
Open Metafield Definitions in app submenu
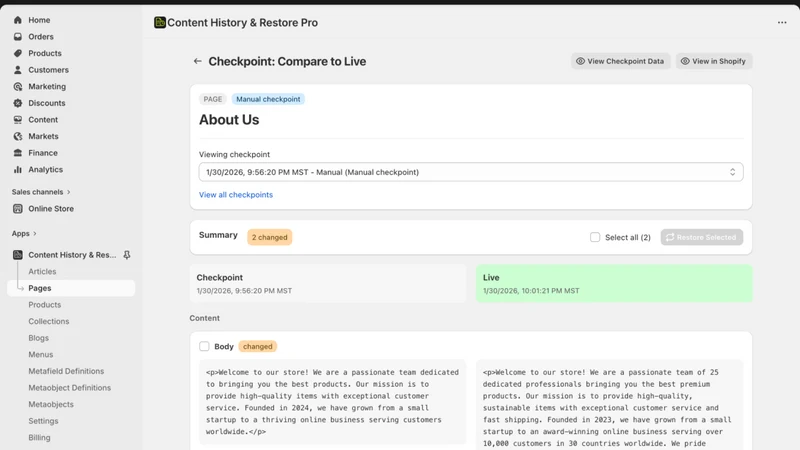(x=66, y=371)
